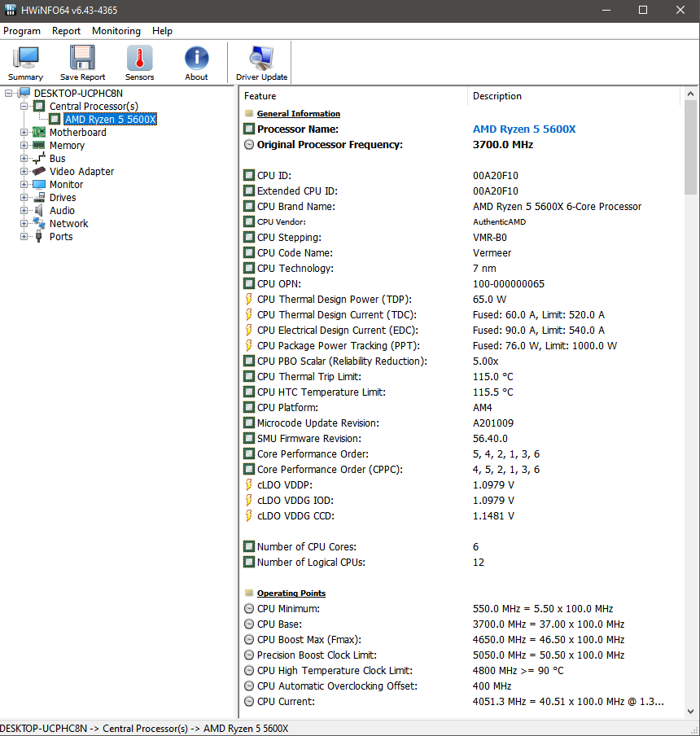Click the Motherboard icon in tree

[39, 133]
